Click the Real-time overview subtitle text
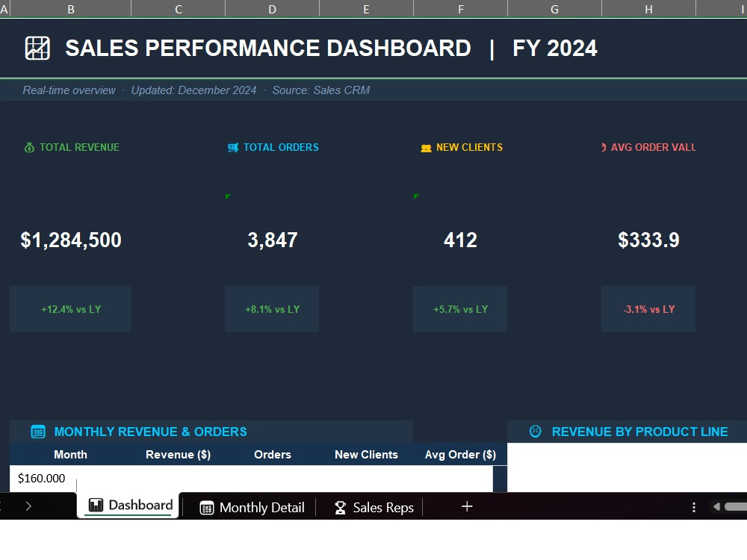The height and width of the screenshot is (560, 747). (69, 90)
